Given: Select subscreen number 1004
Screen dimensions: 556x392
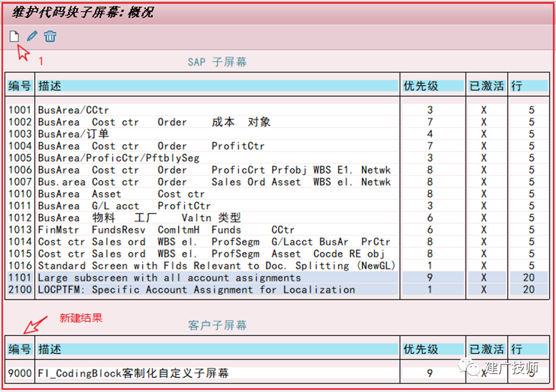Looking at the screenshot, I should click(20, 146).
